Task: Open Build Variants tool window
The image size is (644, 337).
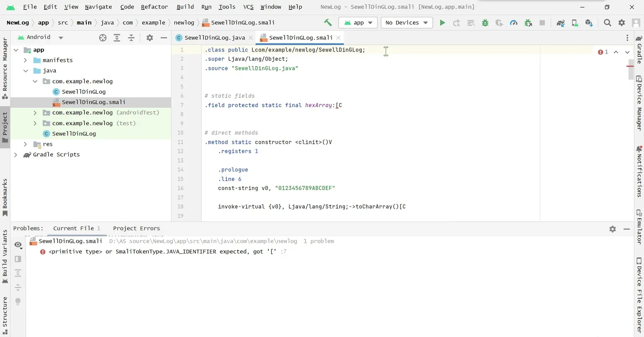Action: click(x=5, y=256)
